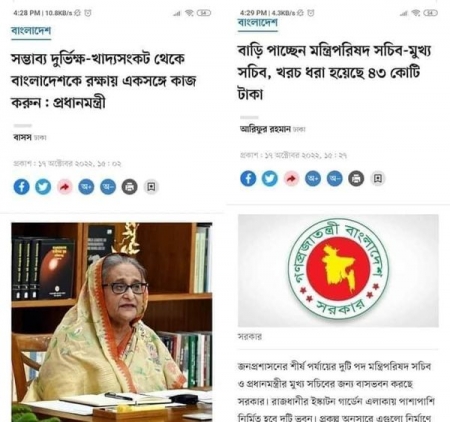This screenshot has width=450, height=422.
Task: Tweet the left article via Twitter icon
Action: pyautogui.click(x=43, y=187)
